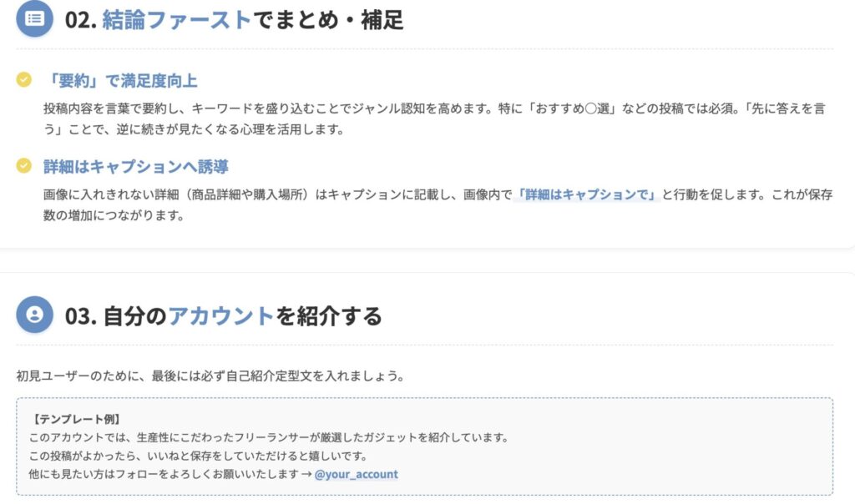Viewport: 855px width, 504px height.
Task: Click the "02." section number
Action: click(x=81, y=20)
